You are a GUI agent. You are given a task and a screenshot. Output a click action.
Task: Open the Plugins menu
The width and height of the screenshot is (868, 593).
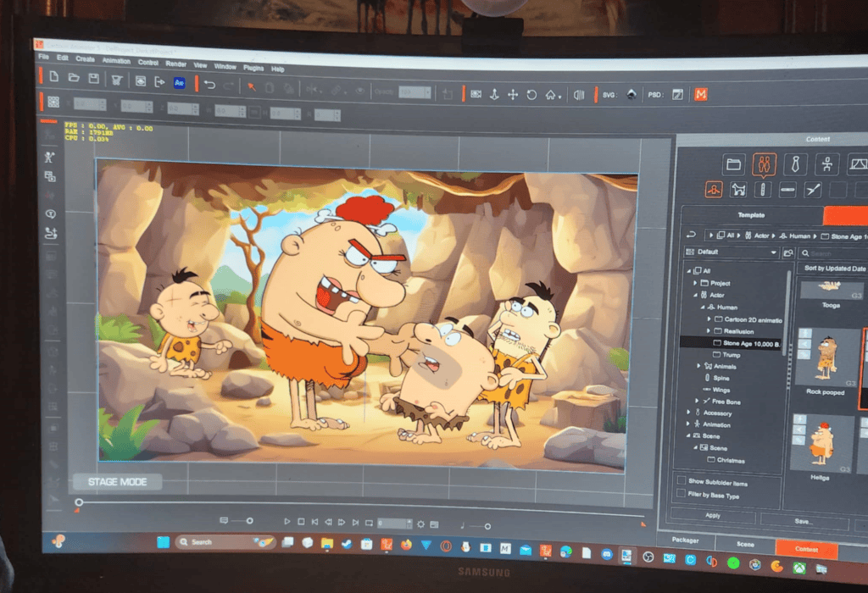click(253, 68)
